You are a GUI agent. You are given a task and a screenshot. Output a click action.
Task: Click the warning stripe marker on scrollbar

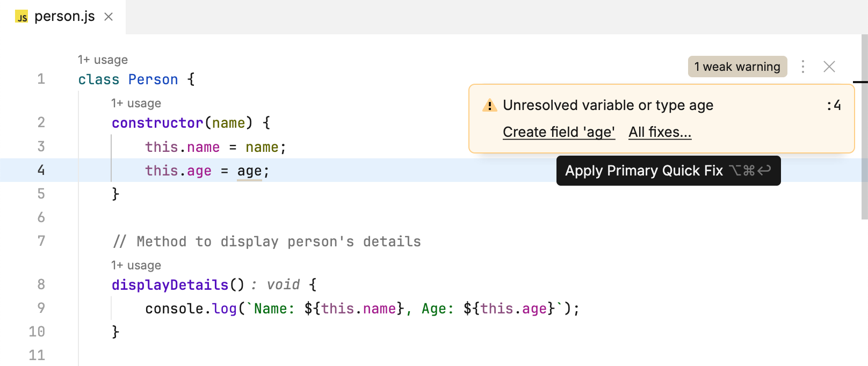(860, 82)
